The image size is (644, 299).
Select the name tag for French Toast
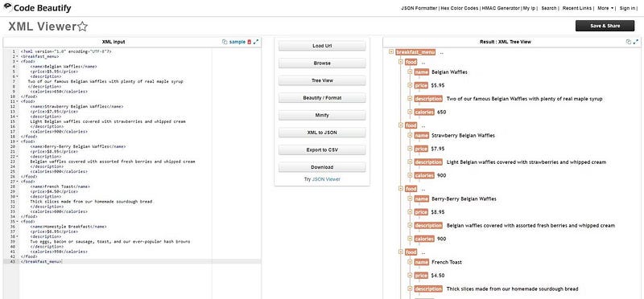(421, 262)
